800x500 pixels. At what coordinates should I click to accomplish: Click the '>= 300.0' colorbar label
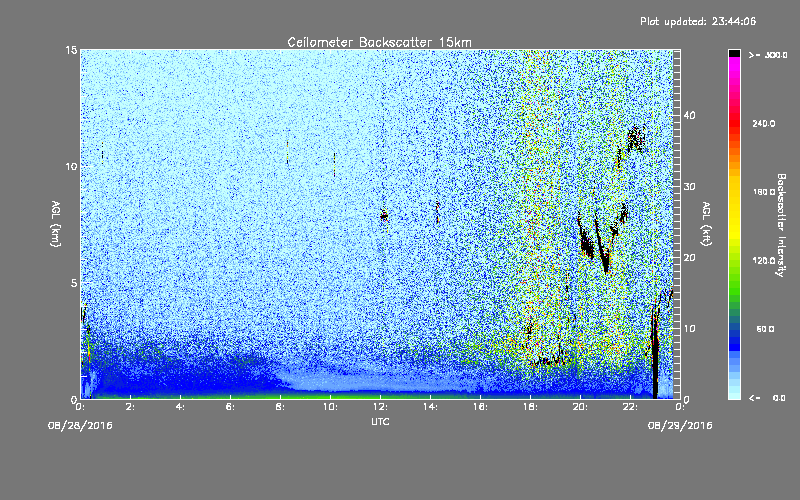768,55
